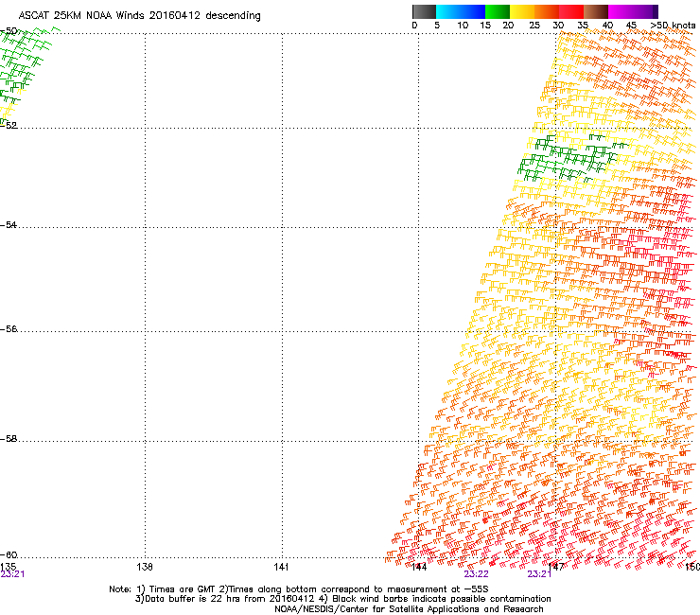Viewport: 700px width, 615px height.
Task: Click the "45" label under the color bar
Action: click(x=631, y=26)
